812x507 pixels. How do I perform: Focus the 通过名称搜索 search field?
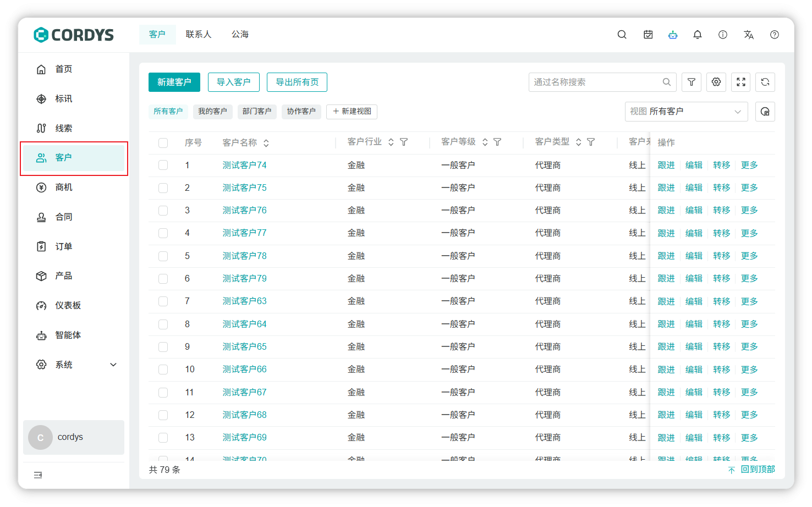click(x=602, y=82)
